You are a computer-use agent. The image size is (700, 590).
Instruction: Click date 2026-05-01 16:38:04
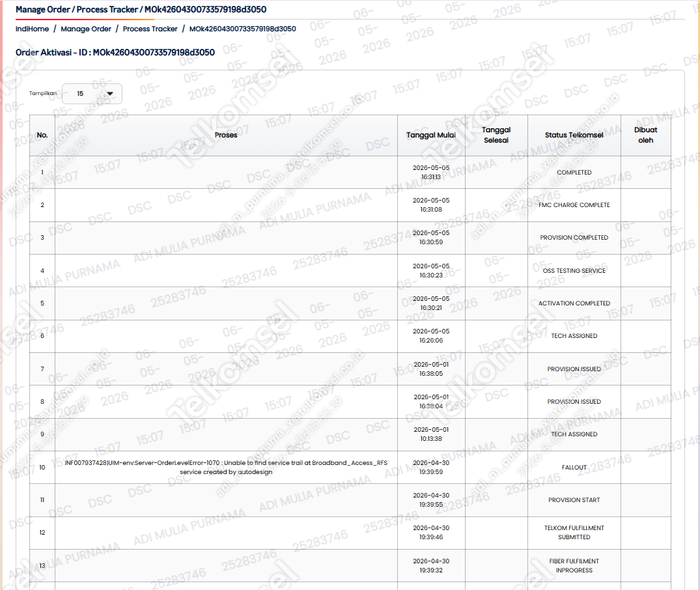(x=431, y=402)
